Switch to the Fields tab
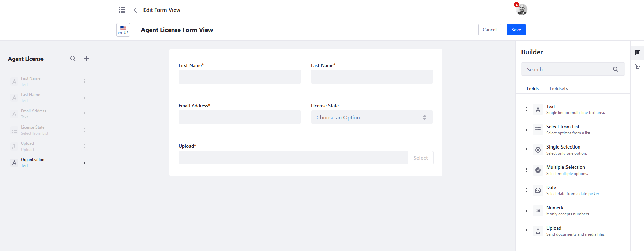Screen dimensions: 644x251 tap(532, 88)
